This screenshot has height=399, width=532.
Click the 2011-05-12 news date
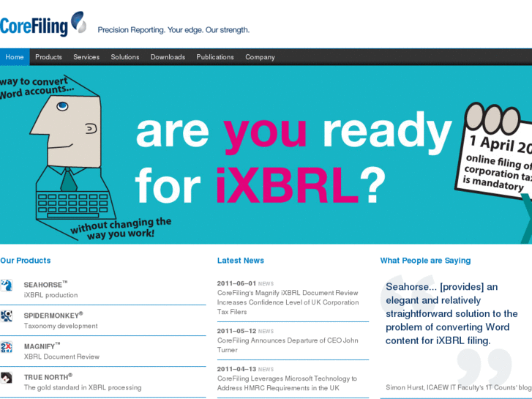[236, 331]
